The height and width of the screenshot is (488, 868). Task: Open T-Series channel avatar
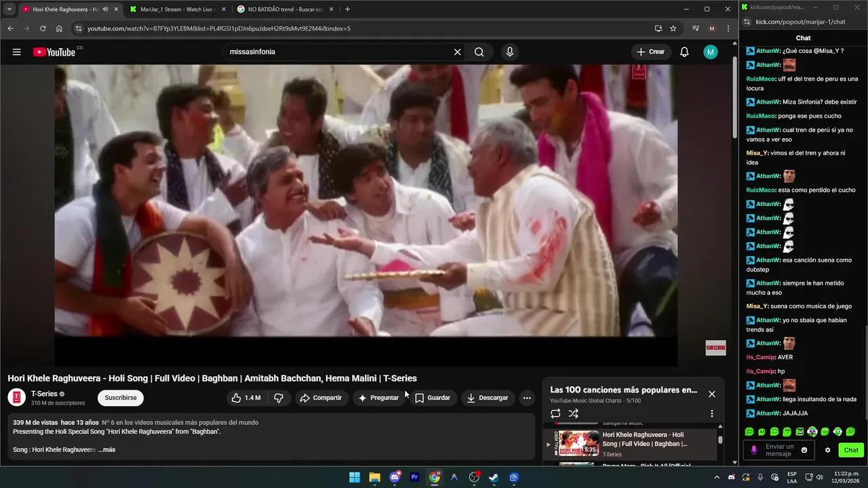point(16,398)
